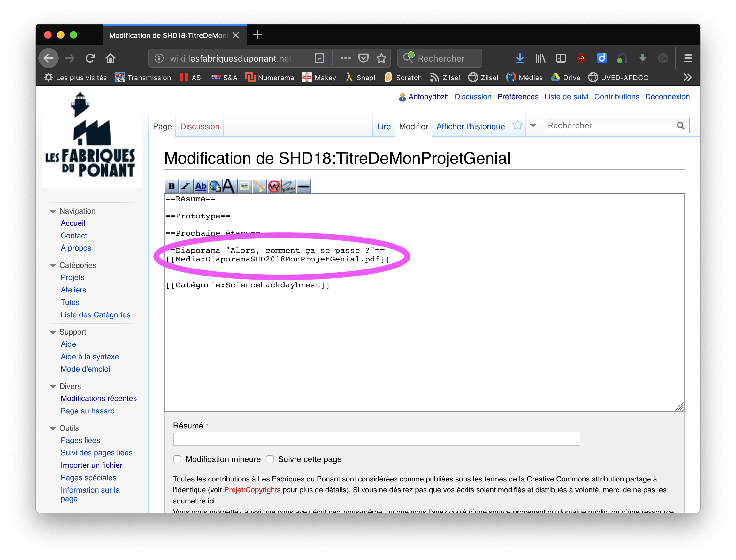Open the Importer un fichier link
This screenshot has width=736, height=560.
click(x=91, y=465)
